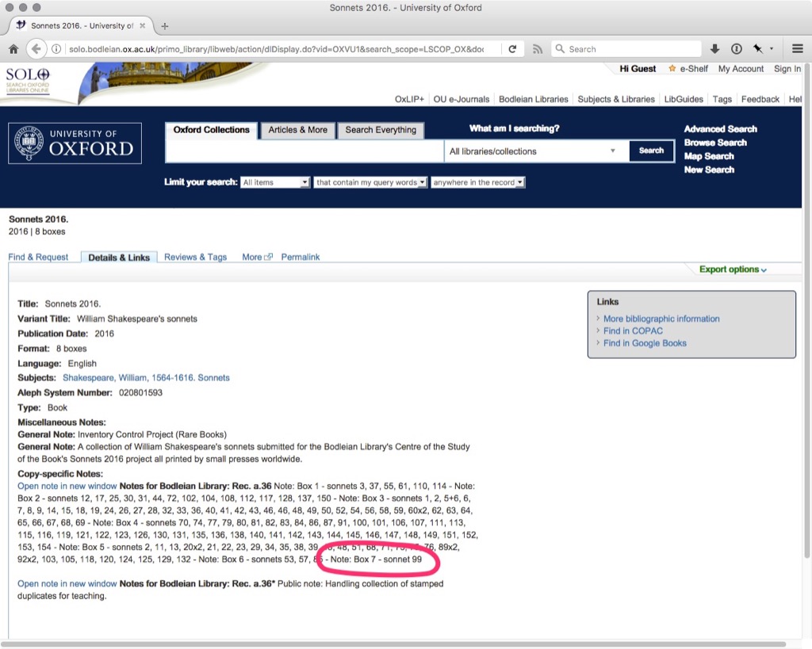
Task: Open the Feedback menu link
Action: click(760, 99)
